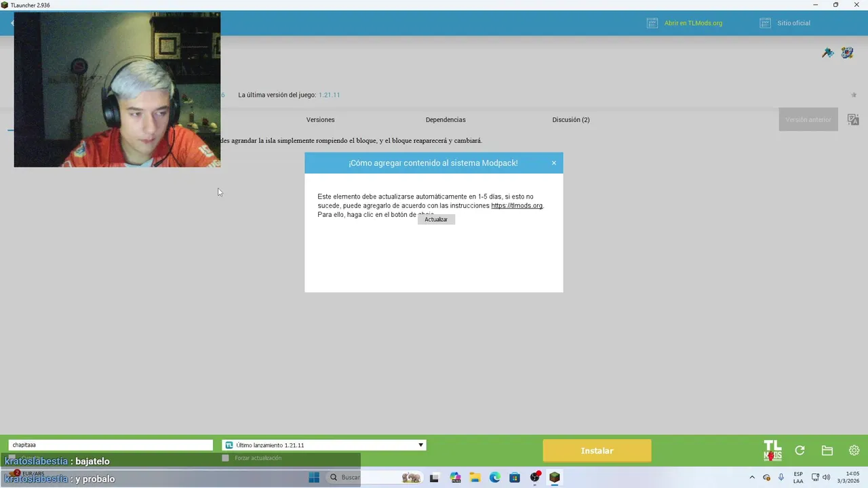Open the launcher settings gear icon
This screenshot has height=488, width=868.
pyautogui.click(x=854, y=451)
